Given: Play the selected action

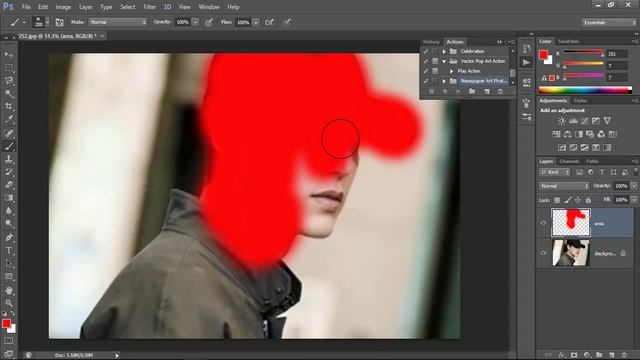Looking at the screenshot, I should (x=458, y=91).
